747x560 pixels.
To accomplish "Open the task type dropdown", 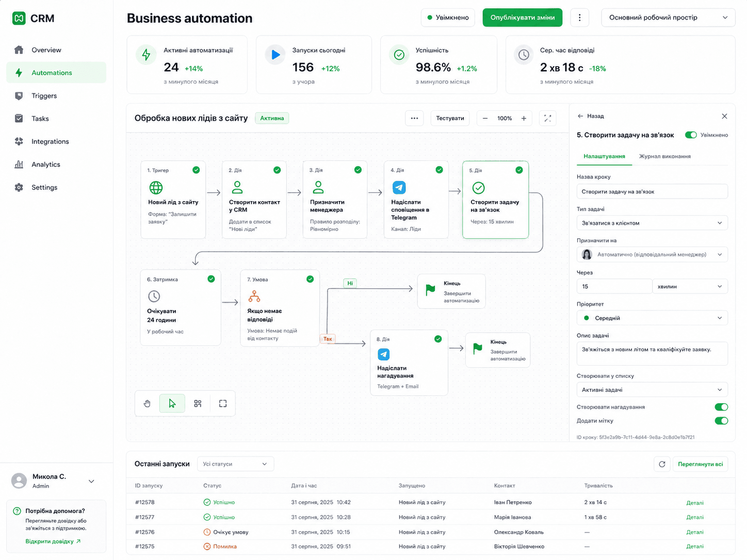I will coord(652,223).
